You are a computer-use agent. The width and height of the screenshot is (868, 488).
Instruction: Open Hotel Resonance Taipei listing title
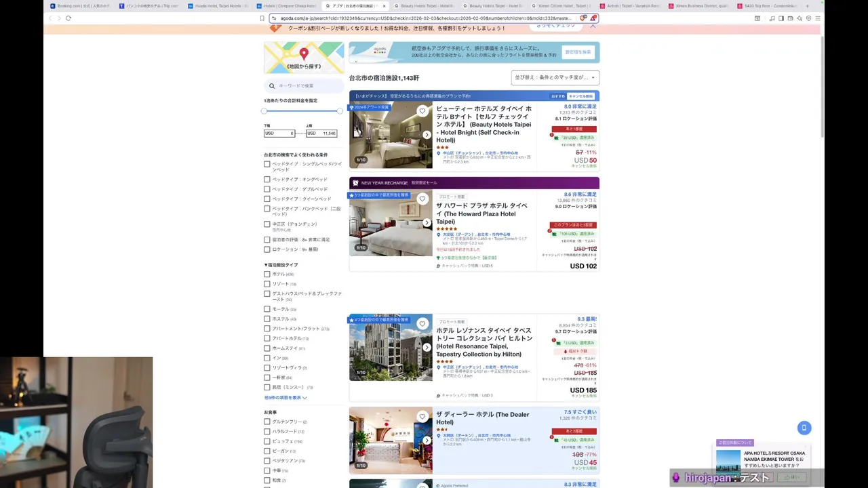point(484,342)
